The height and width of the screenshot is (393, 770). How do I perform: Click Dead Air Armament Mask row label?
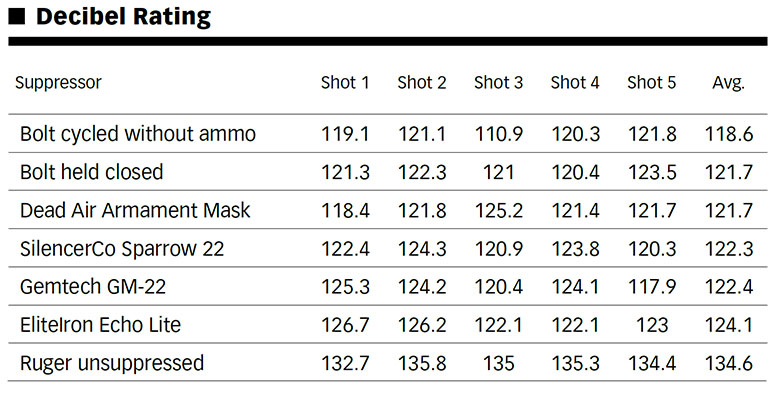click(135, 210)
